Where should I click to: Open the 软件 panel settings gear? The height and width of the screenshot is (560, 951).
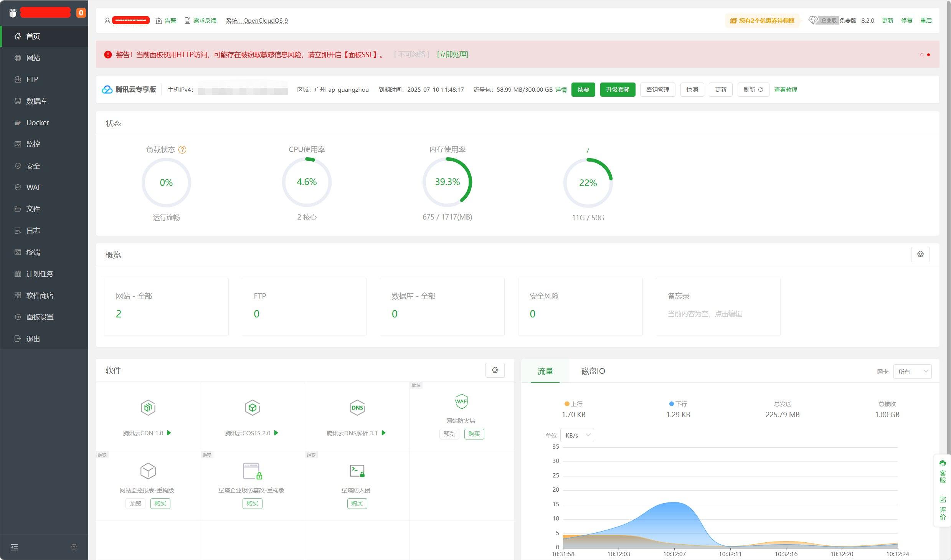[x=495, y=370]
